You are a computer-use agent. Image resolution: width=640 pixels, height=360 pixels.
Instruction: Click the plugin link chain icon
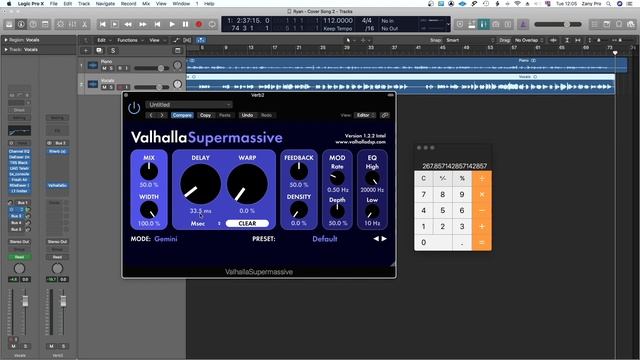(x=384, y=115)
